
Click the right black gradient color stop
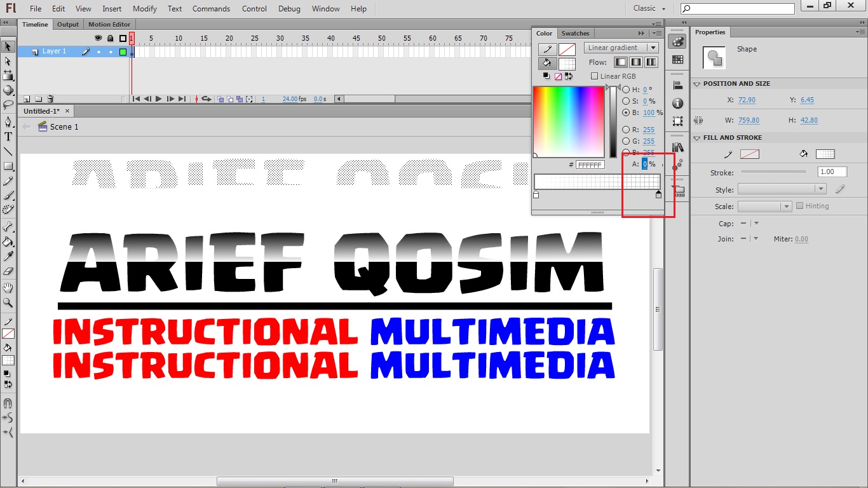click(658, 194)
